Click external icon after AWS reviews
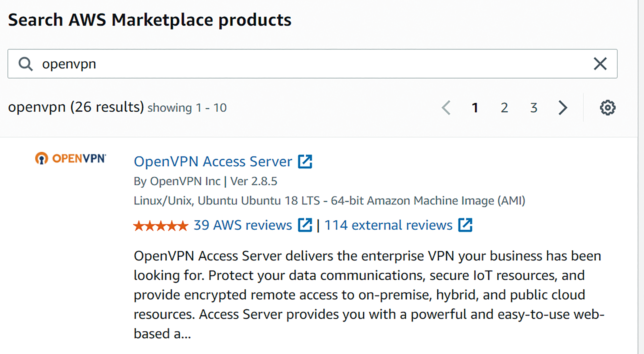644x354 pixels. click(x=305, y=225)
